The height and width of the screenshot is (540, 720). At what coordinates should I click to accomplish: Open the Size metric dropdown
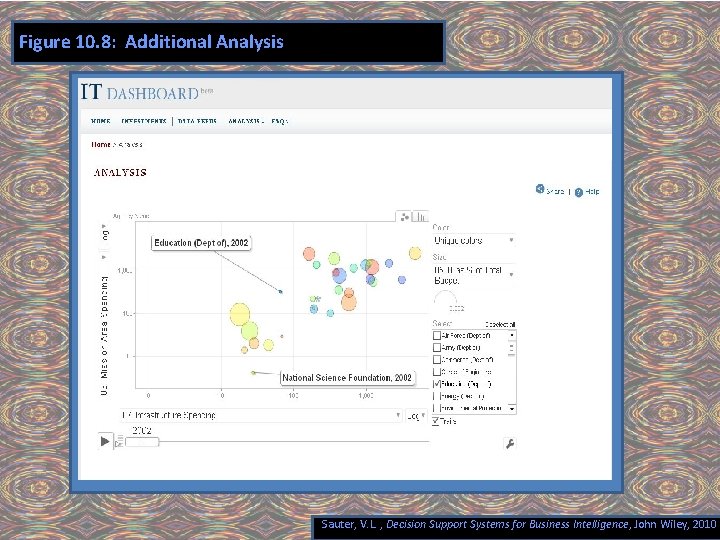tap(473, 275)
